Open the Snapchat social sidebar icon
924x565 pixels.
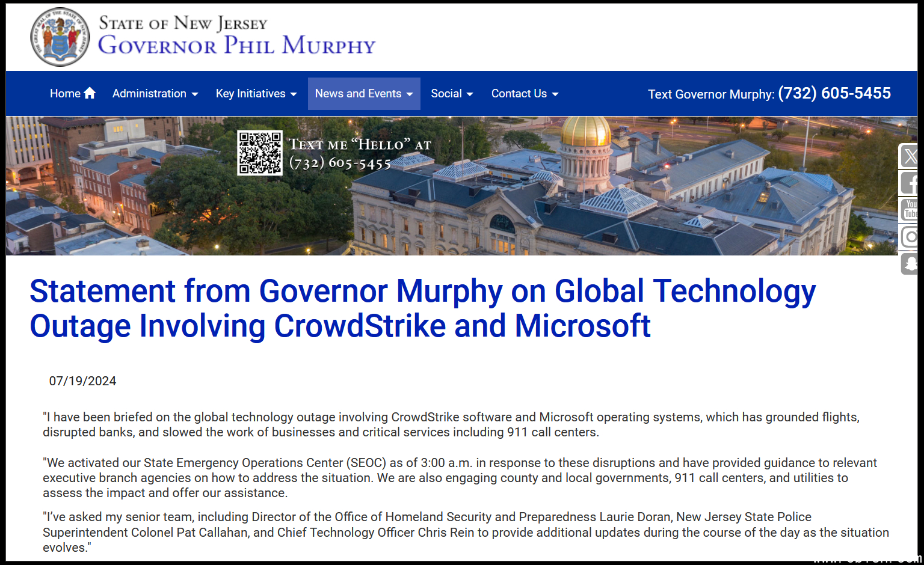pos(910,263)
